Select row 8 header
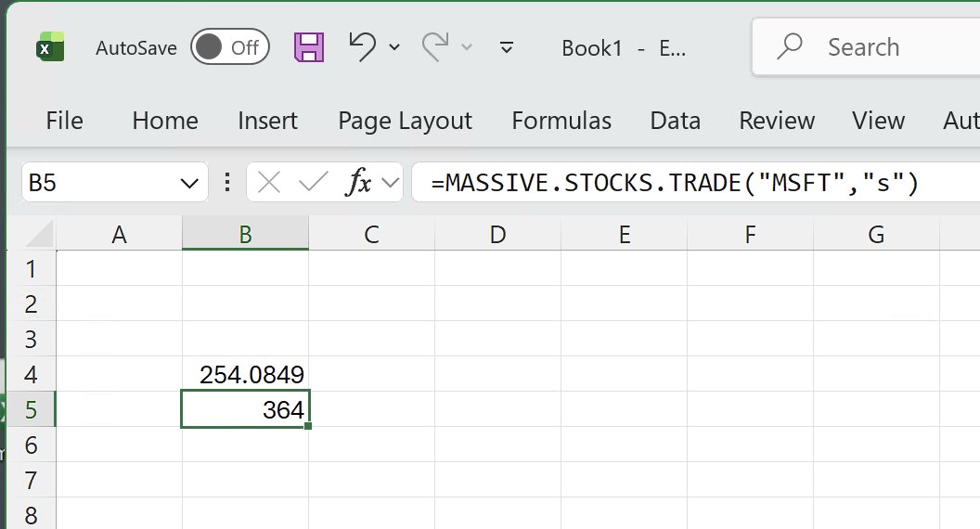980x529 pixels. [x=31, y=514]
